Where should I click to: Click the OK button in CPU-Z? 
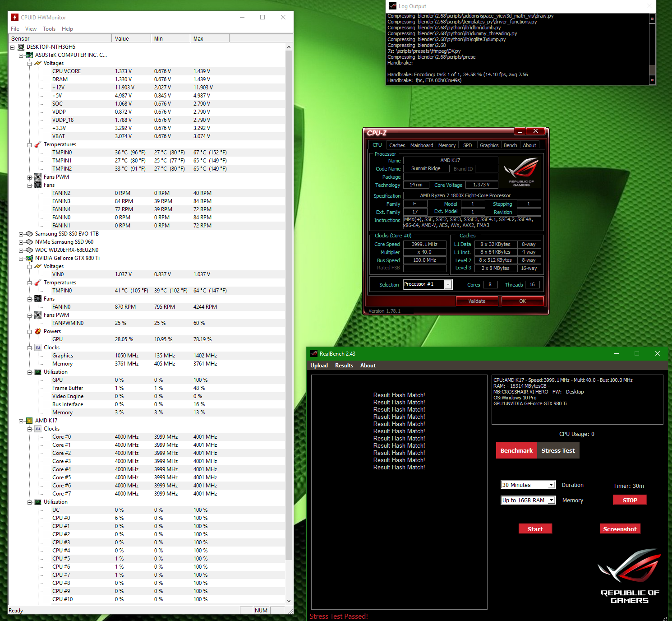(522, 301)
